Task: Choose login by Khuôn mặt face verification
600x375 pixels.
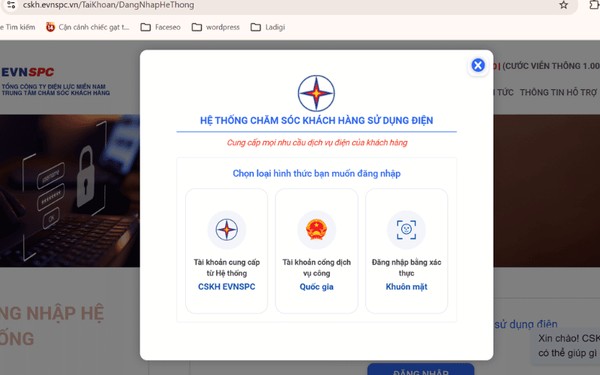Action: click(x=406, y=251)
